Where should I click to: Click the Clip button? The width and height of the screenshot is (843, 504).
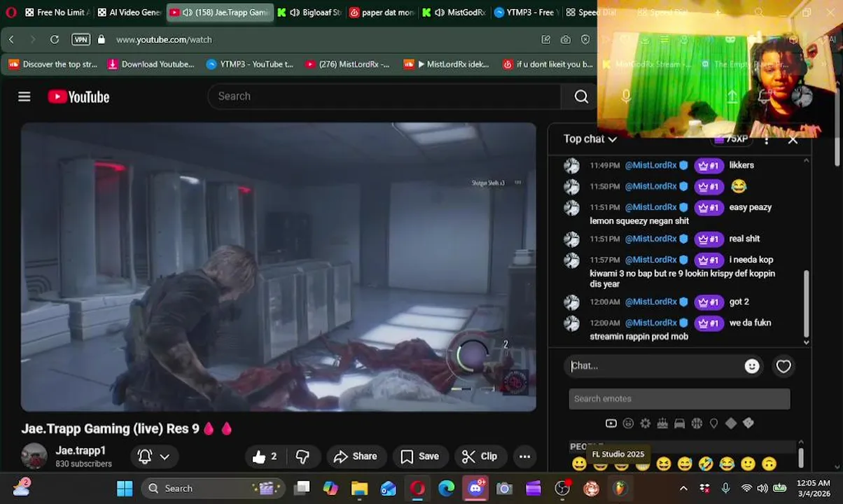480,456
